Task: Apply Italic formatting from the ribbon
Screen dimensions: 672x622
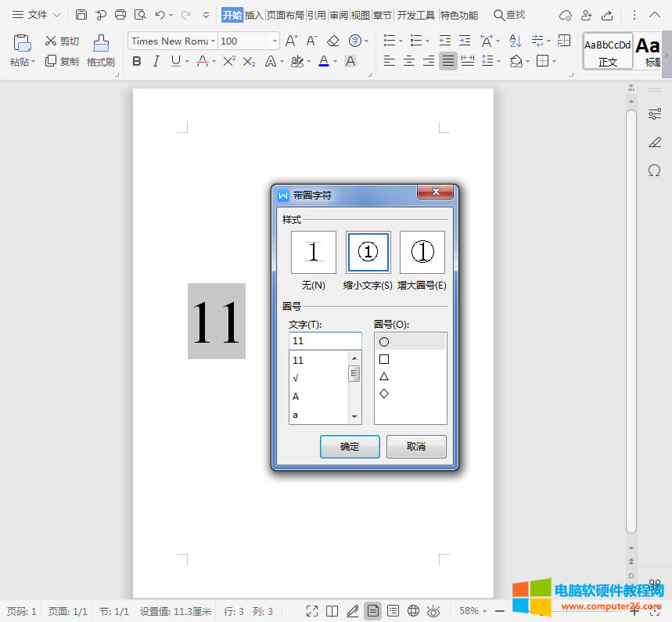Action: (156, 61)
